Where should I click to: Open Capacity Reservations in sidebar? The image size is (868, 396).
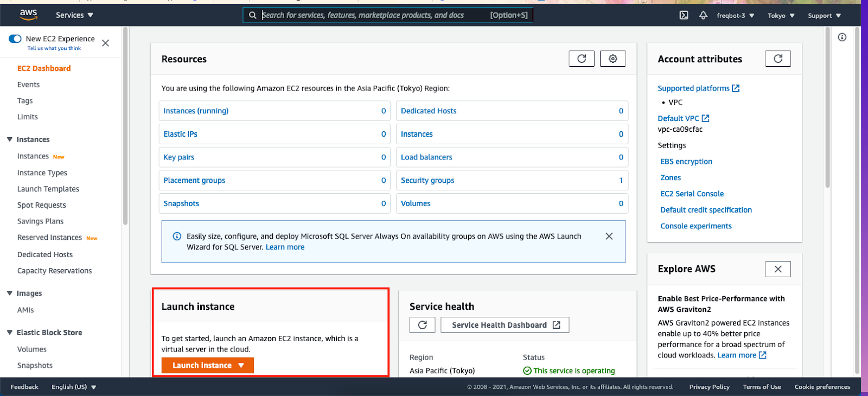click(x=55, y=271)
